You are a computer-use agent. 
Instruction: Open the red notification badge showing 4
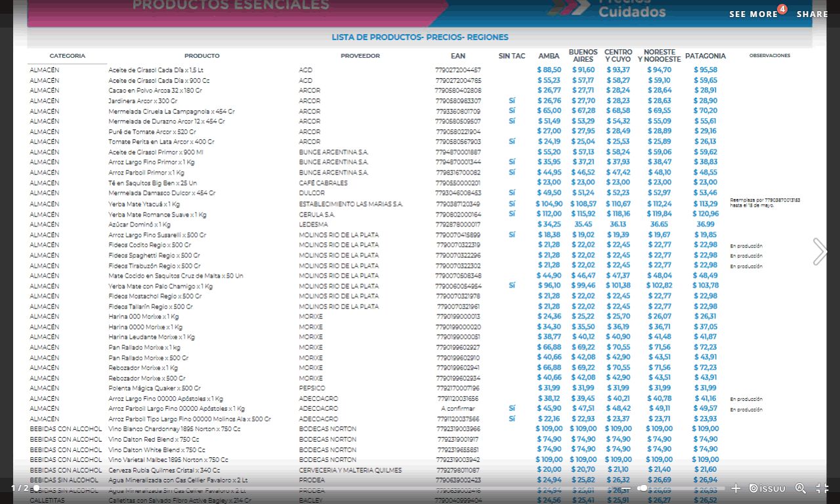(782, 9)
